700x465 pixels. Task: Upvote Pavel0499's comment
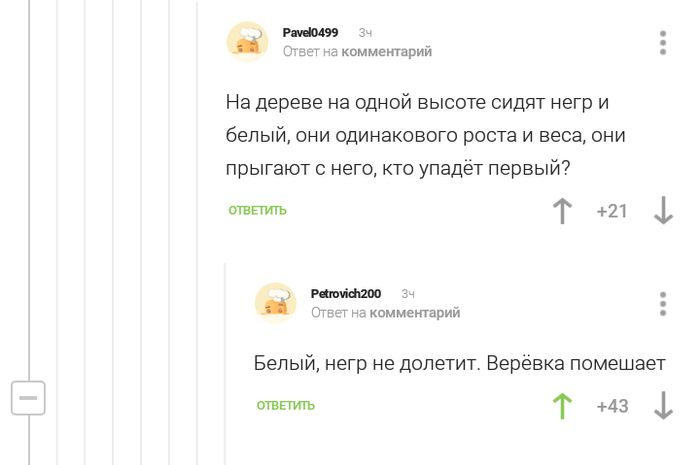[563, 211]
